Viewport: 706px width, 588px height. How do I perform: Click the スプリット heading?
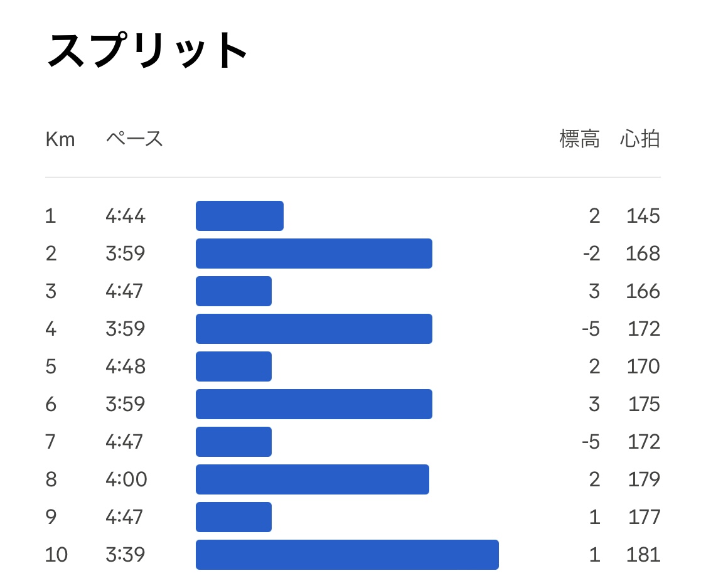click(147, 50)
